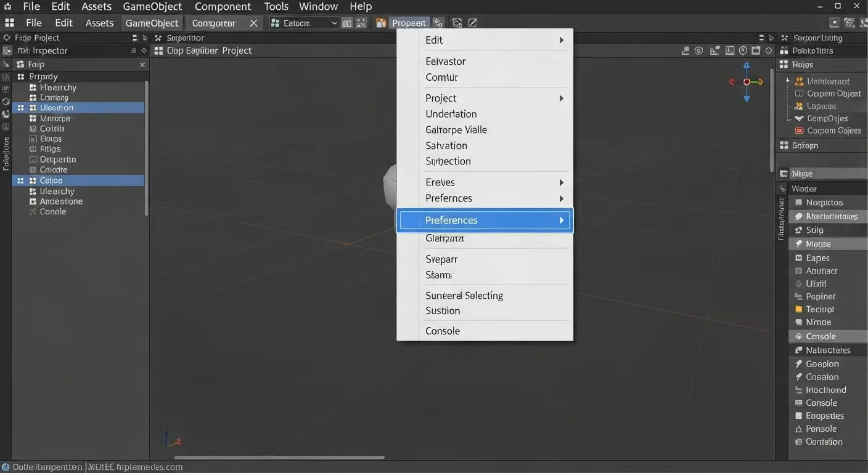
Task: Select Console at the bottom of the menu
Action: [x=442, y=331]
